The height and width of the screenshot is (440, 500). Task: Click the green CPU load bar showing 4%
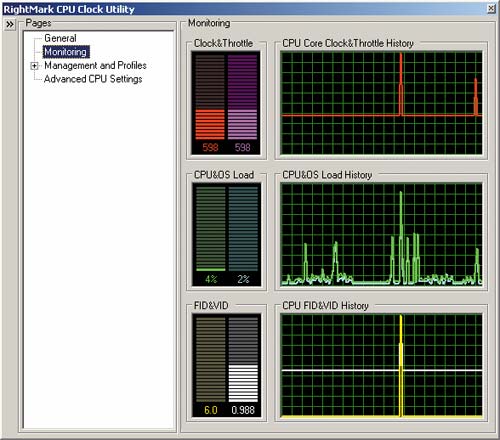[x=211, y=229]
